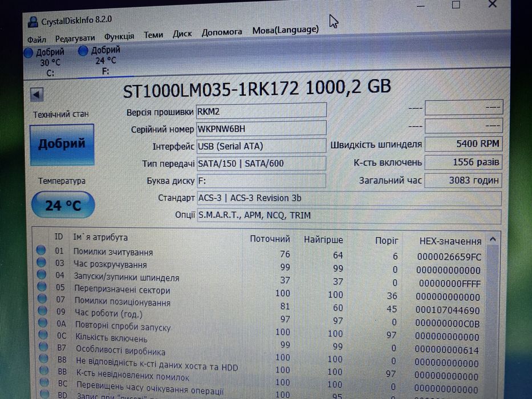The width and height of the screenshot is (532, 399).
Task: Click status circle for attribute 05
Action: 42,286
